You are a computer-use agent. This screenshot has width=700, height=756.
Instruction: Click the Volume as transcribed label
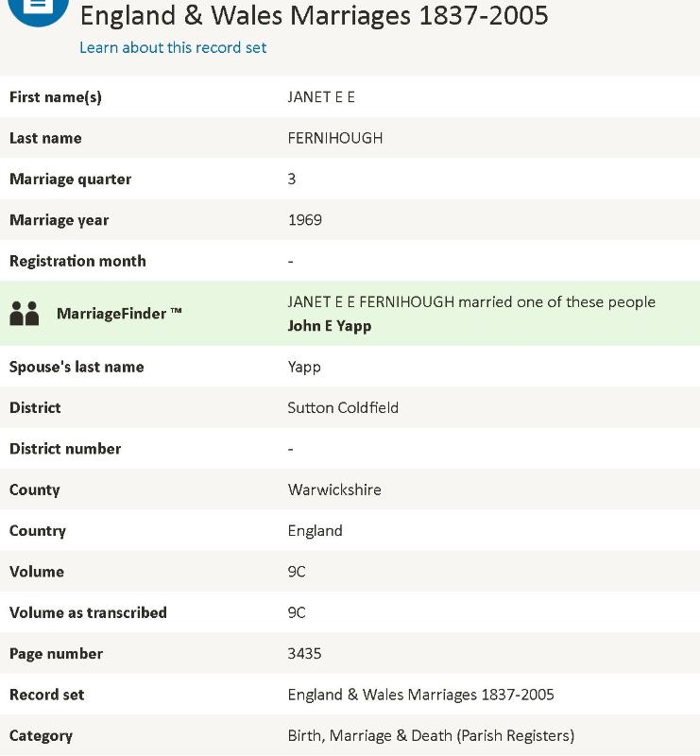pyautogui.click(x=88, y=612)
